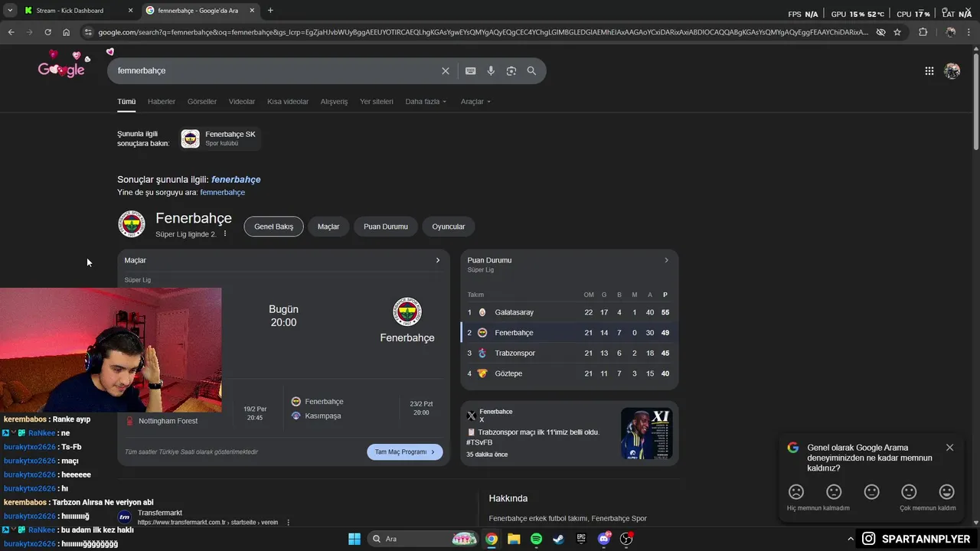Click the magnifier search submit icon
Screen dimensions: 980x551
click(x=531, y=70)
